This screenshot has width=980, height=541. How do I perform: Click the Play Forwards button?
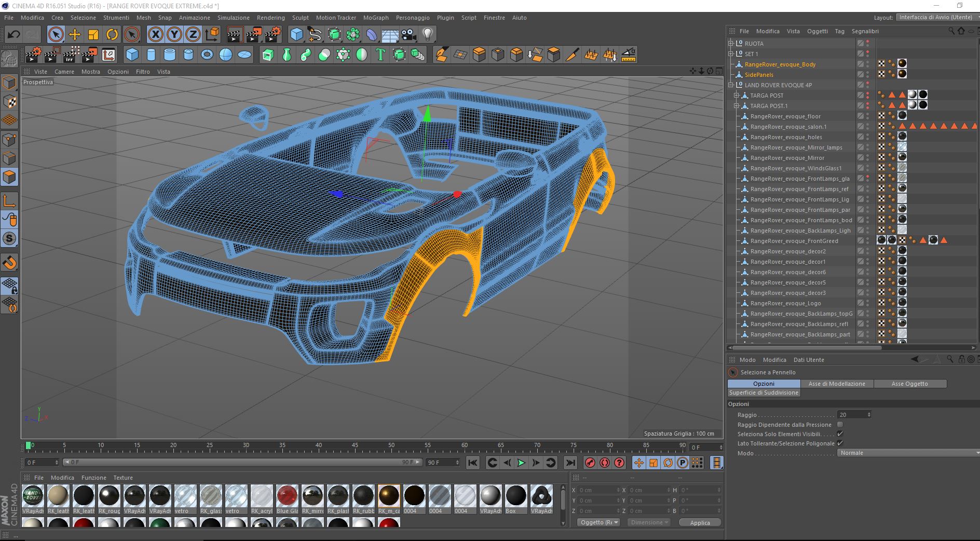click(x=522, y=463)
